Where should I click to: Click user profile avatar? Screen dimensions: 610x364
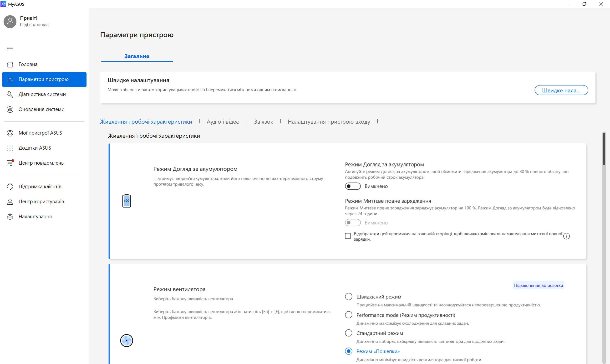click(x=10, y=21)
